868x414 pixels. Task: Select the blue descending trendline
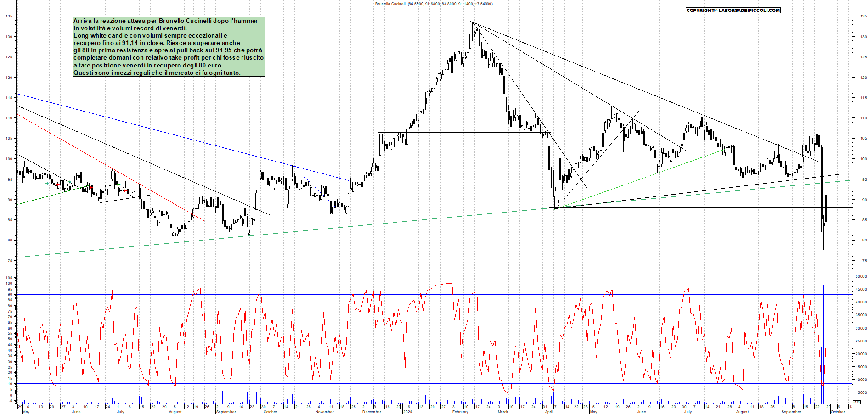(x=184, y=137)
